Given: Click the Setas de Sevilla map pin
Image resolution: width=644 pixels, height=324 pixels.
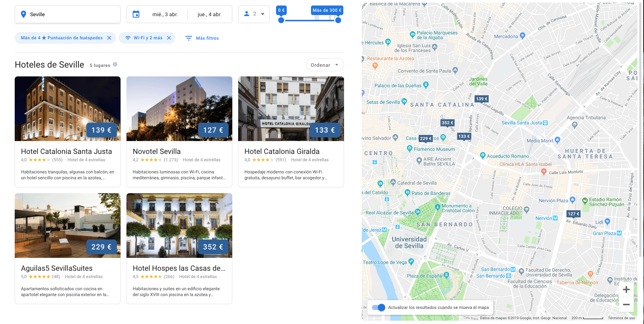Looking at the screenshot, I should (404, 101).
